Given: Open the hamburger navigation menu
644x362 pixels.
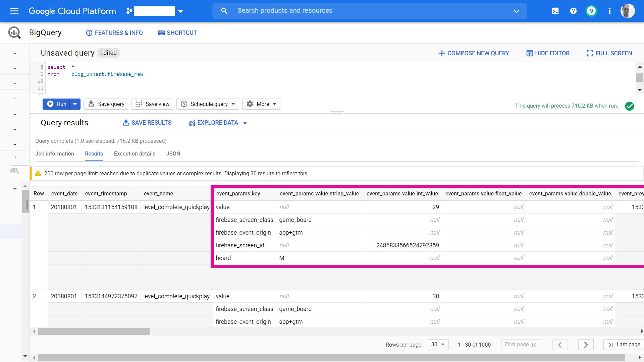Looking at the screenshot, I should (x=14, y=11).
